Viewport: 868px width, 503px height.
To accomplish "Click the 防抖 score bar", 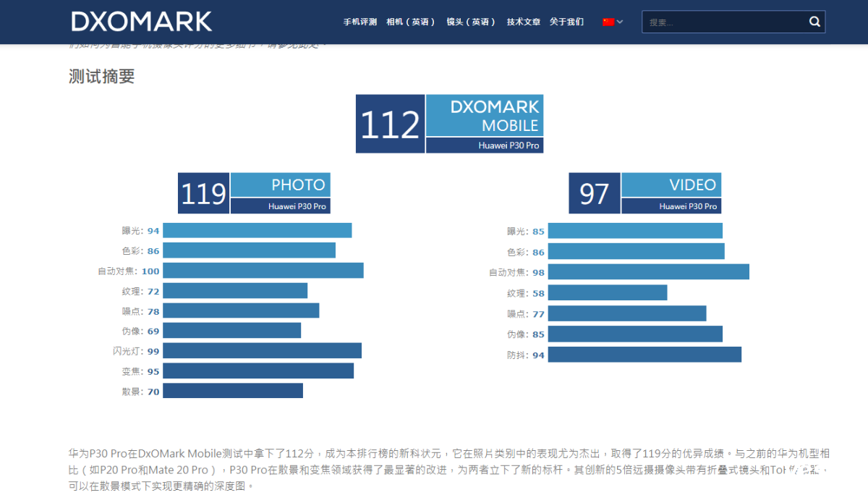I will pyautogui.click(x=644, y=355).
